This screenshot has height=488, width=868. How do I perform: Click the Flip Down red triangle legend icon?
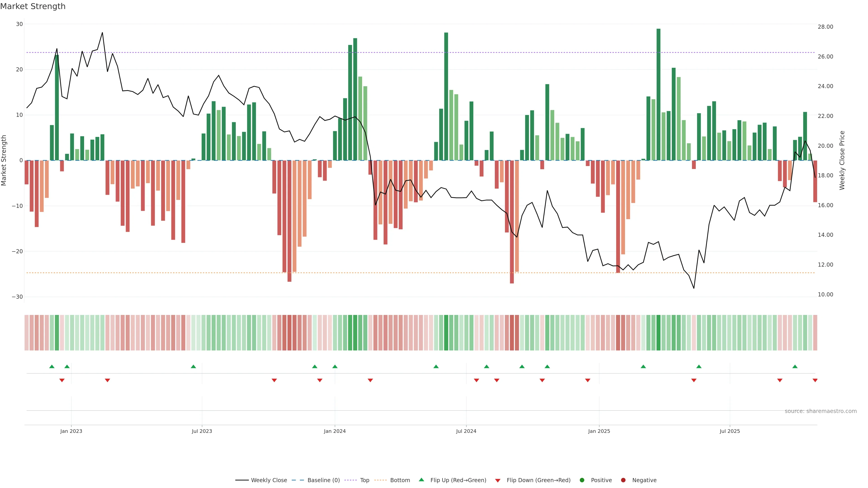[x=497, y=481]
